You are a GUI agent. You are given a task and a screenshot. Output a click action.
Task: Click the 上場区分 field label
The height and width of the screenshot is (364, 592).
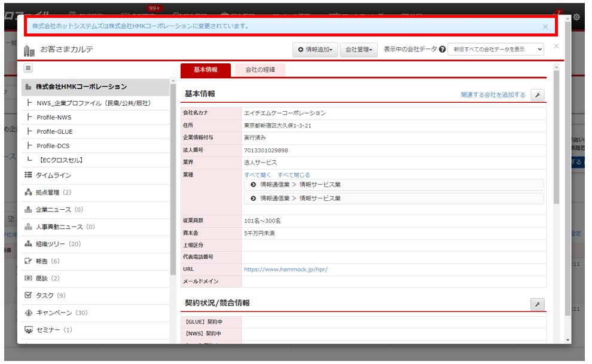193,245
